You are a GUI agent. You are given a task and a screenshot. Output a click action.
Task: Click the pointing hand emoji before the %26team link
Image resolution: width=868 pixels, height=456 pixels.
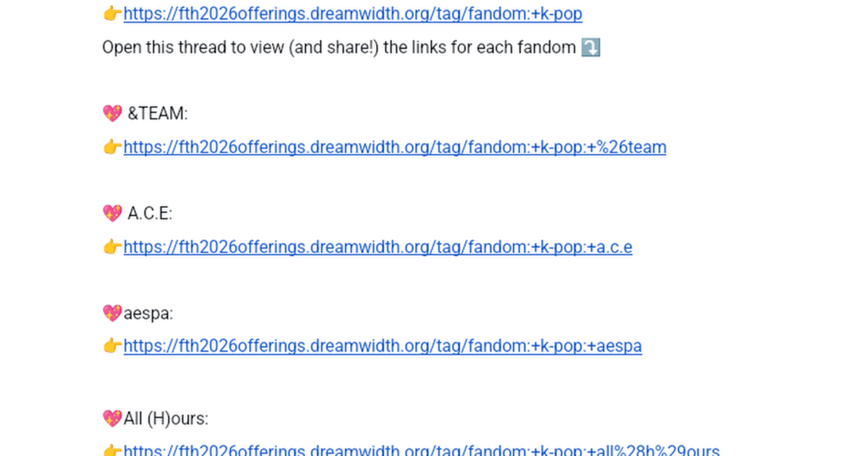[x=112, y=147]
